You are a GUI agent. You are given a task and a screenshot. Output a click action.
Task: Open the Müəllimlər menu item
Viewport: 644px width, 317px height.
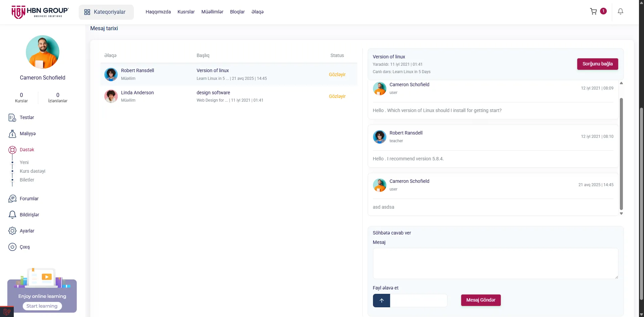212,12
